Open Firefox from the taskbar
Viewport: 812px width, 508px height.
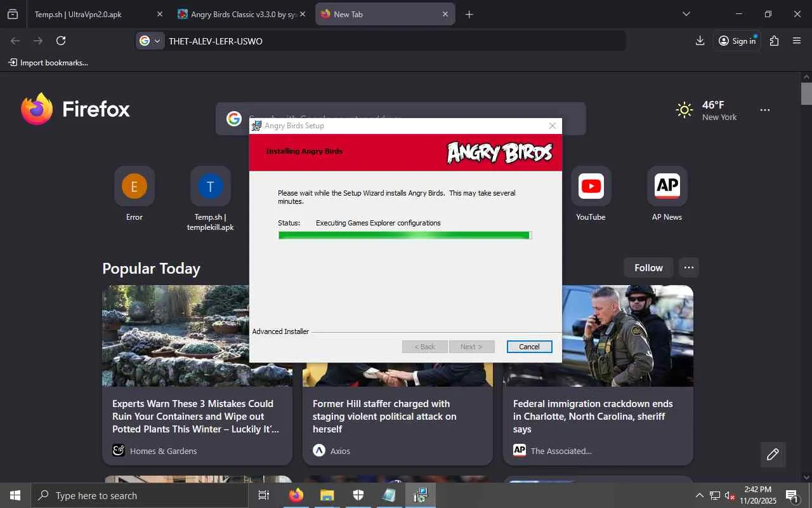pyautogui.click(x=296, y=495)
